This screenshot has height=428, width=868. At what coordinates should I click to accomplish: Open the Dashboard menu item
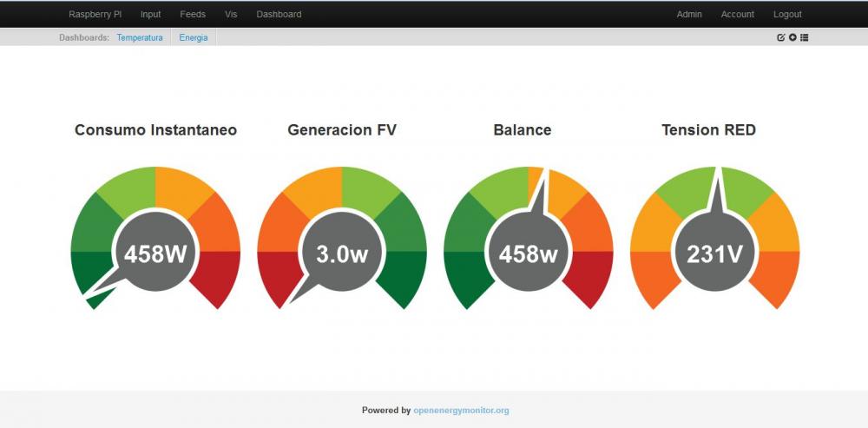point(279,15)
